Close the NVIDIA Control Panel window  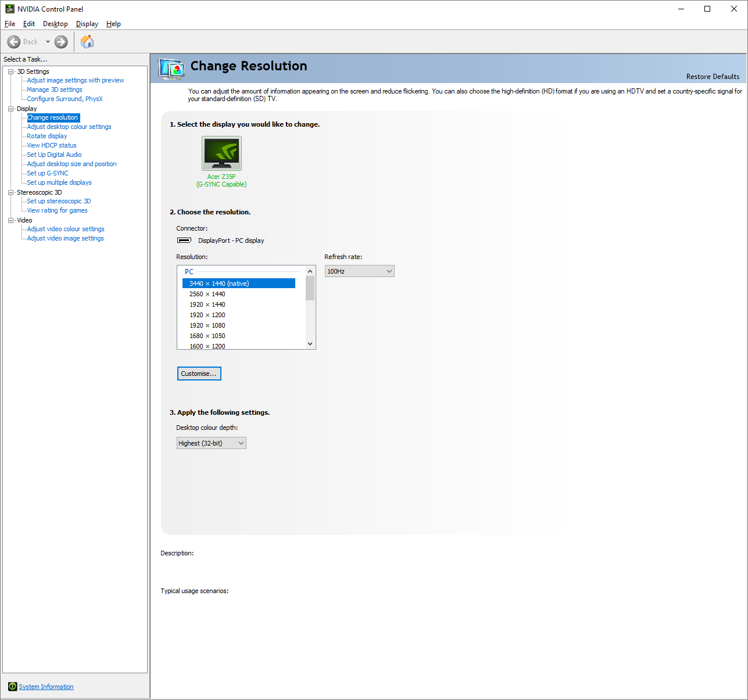point(734,9)
